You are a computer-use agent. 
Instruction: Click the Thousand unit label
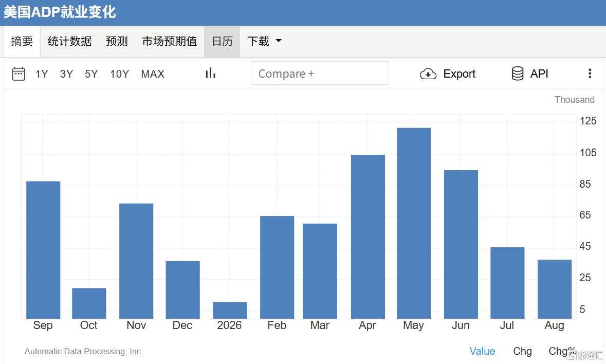[x=575, y=100]
